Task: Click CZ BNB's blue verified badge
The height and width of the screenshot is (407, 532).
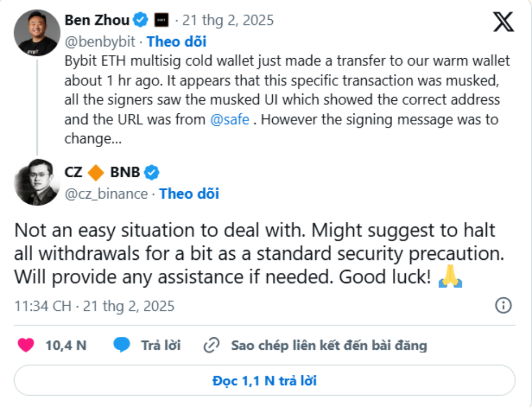Action: pos(152,172)
